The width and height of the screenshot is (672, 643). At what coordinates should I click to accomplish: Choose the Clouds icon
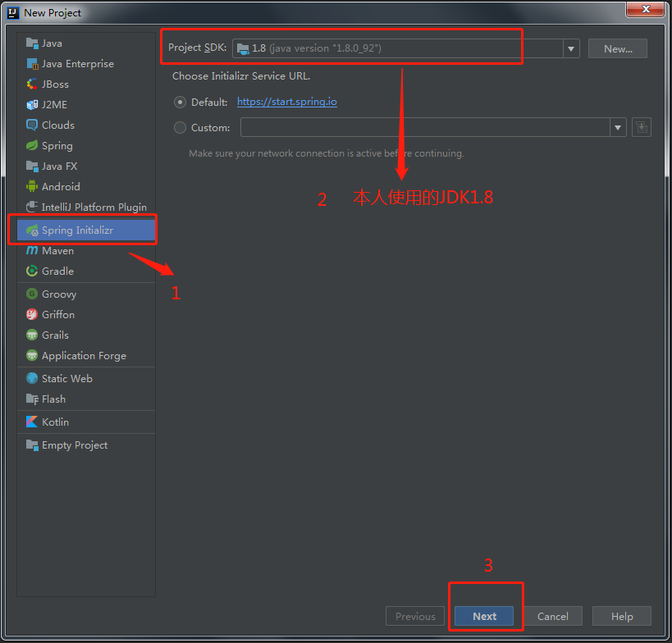(x=32, y=125)
